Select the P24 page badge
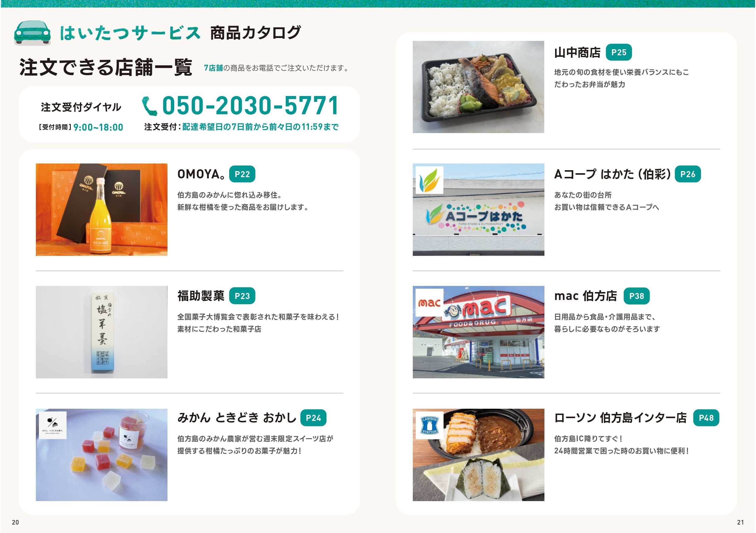 [x=313, y=418]
